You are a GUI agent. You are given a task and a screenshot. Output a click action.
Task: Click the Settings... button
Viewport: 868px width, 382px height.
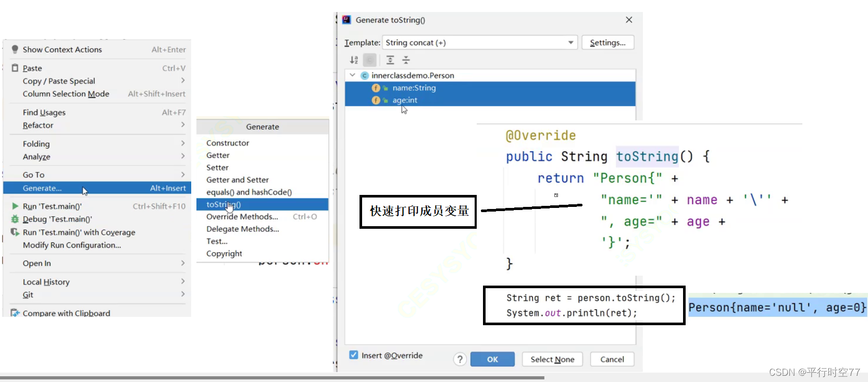click(x=607, y=43)
